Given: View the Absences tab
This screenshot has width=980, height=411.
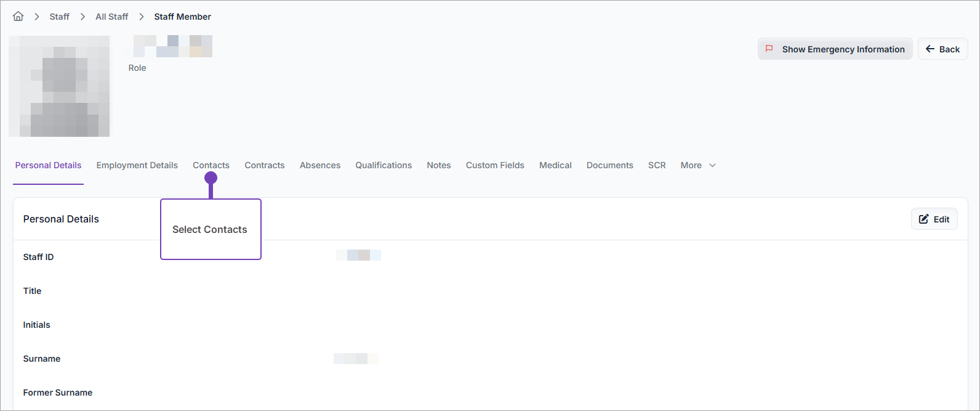Looking at the screenshot, I should pyautogui.click(x=319, y=165).
